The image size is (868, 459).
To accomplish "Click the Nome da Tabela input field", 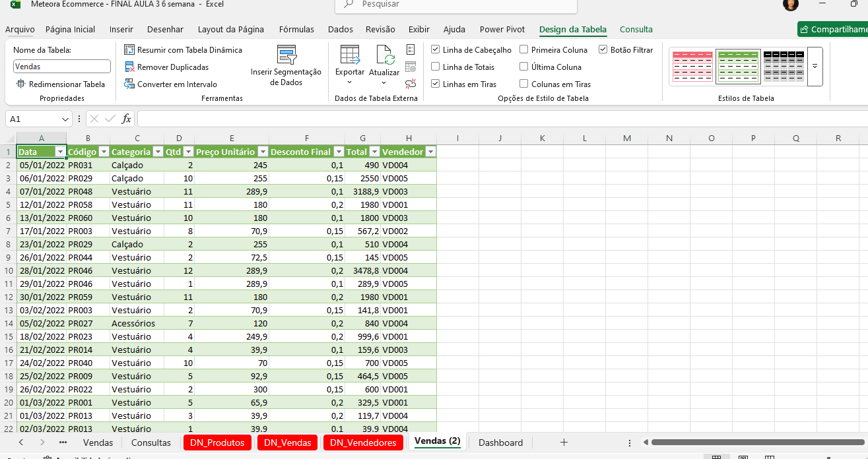I will pos(62,67).
